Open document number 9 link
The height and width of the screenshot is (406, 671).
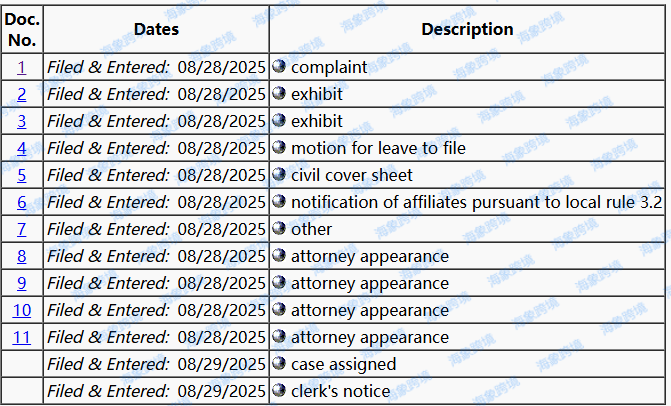(x=22, y=284)
